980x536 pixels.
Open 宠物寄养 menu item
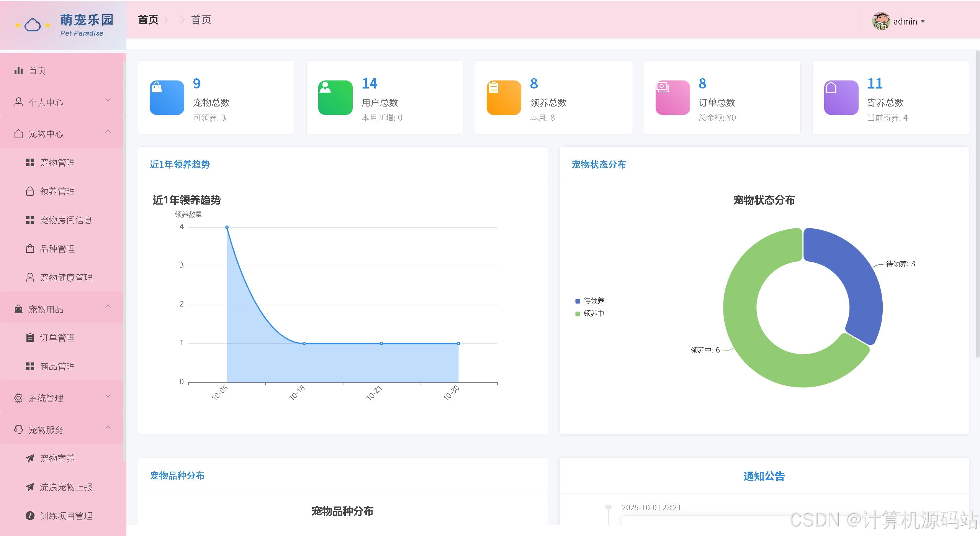tap(61, 458)
